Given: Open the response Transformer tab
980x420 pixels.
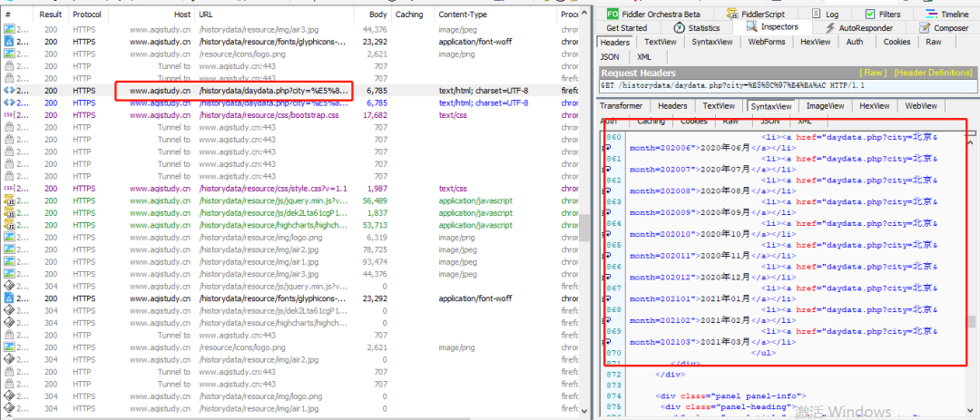Looking at the screenshot, I should 622,106.
